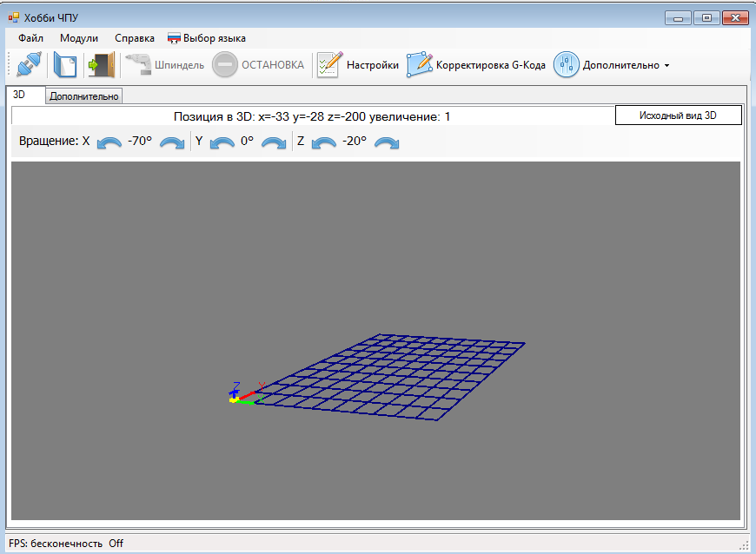Click the Russian flag language icon
Screen dimensions: 756x554
click(x=174, y=38)
